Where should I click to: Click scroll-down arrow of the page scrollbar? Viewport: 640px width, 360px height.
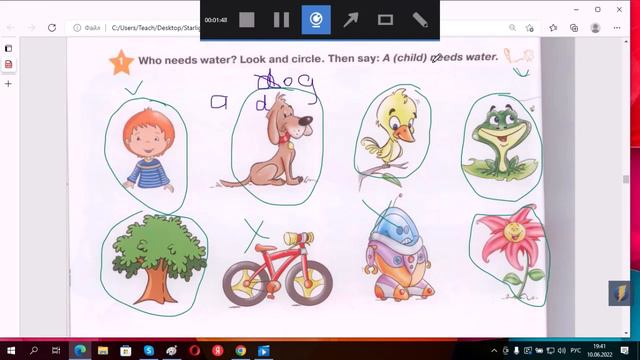[x=626, y=333]
